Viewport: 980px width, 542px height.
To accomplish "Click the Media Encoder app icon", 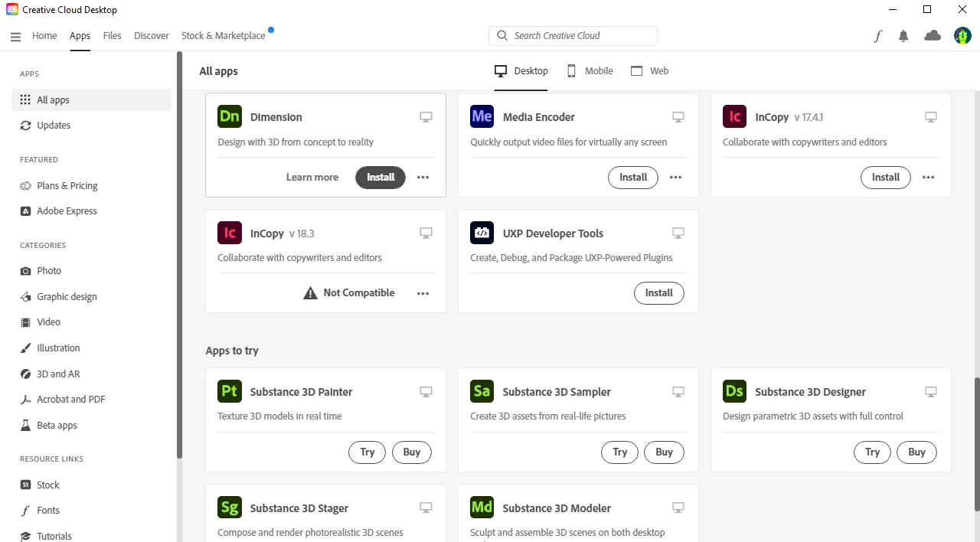I will coord(482,116).
